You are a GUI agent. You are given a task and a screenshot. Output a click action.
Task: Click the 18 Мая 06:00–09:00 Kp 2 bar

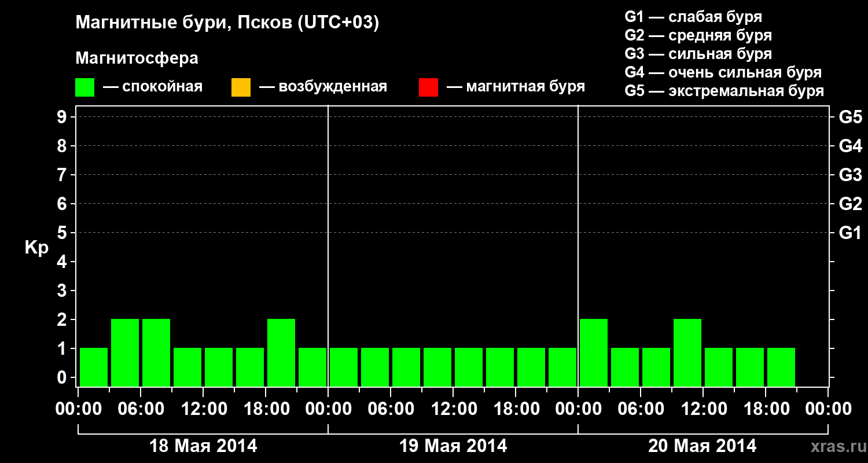tap(156, 352)
